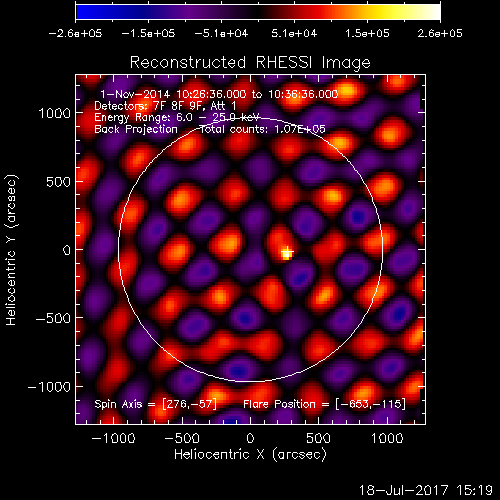Click the '18-Jul-2017 15:19' timestamp
The height and width of the screenshot is (500, 500).
(x=426, y=490)
